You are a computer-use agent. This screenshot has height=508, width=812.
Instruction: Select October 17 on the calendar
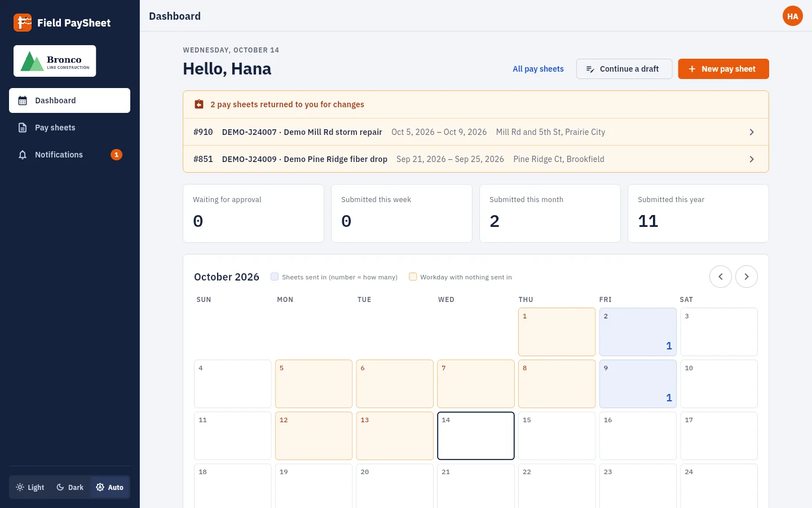pos(719,436)
